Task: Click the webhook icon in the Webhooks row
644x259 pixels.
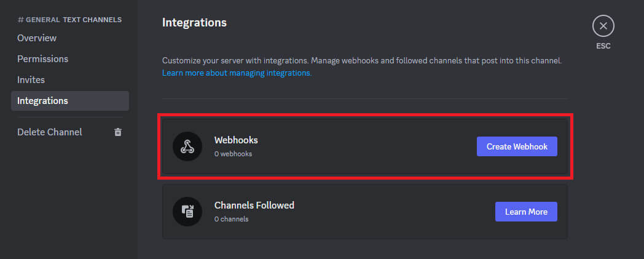Action: pos(187,146)
